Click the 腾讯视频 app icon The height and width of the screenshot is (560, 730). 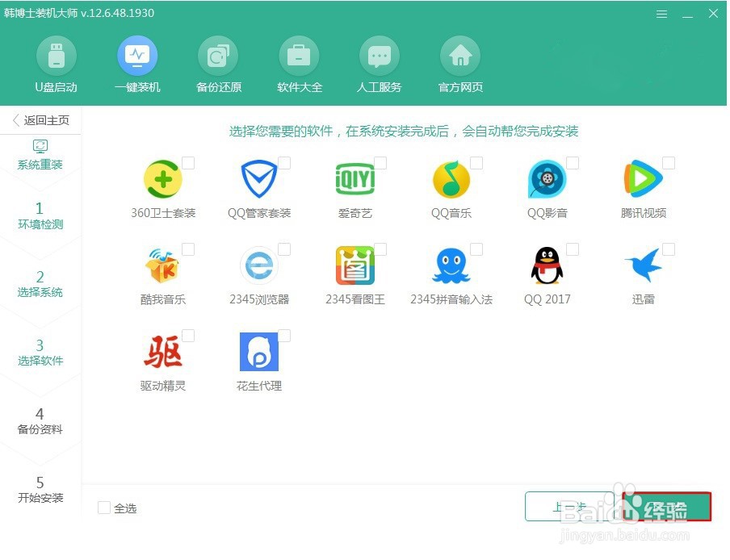[x=643, y=178]
